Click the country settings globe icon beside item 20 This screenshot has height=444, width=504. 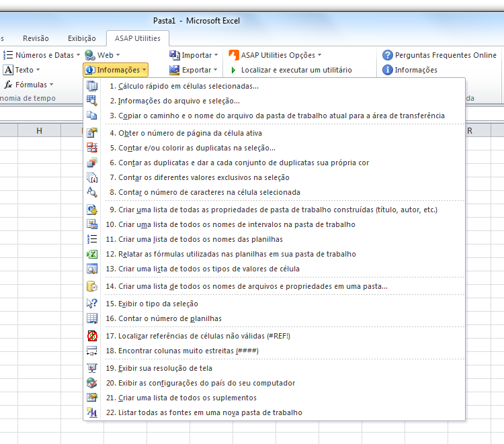pyautogui.click(x=92, y=383)
